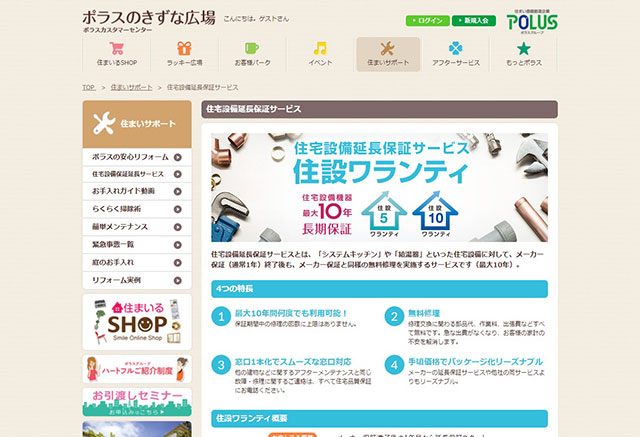
Task: Click the number 2 feature circle
Action: [394, 317]
